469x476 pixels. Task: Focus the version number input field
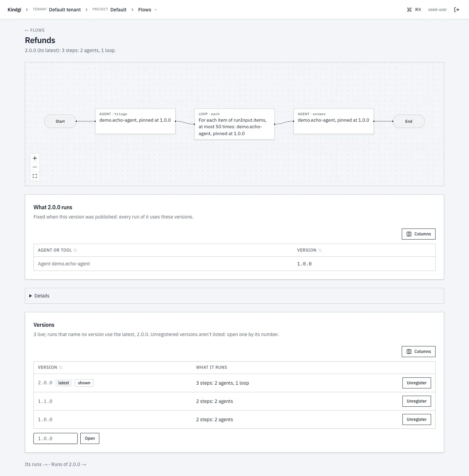coord(56,438)
